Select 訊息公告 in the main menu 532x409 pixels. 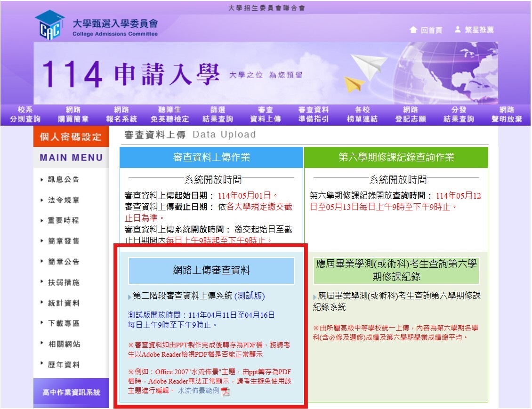(x=64, y=179)
